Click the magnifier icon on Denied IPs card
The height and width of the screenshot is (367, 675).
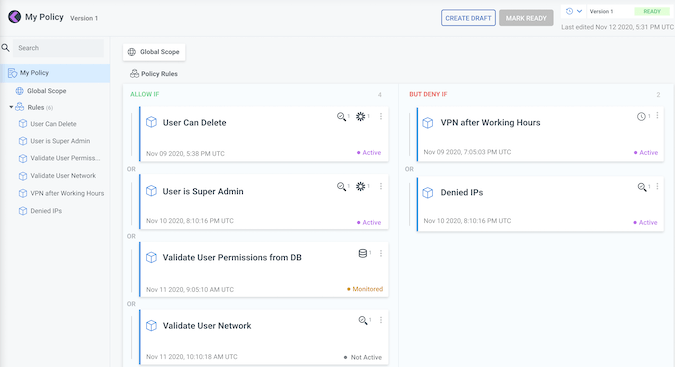642,187
